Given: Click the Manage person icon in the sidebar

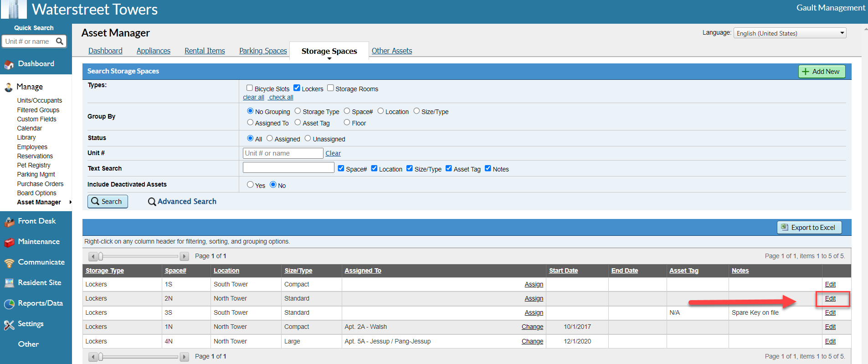Looking at the screenshot, I should pyautogui.click(x=9, y=87).
